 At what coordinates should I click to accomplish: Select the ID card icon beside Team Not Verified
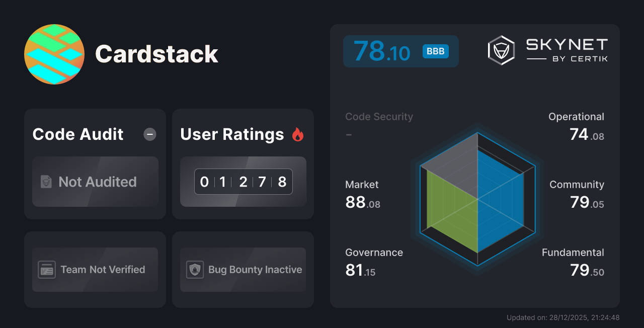46,270
